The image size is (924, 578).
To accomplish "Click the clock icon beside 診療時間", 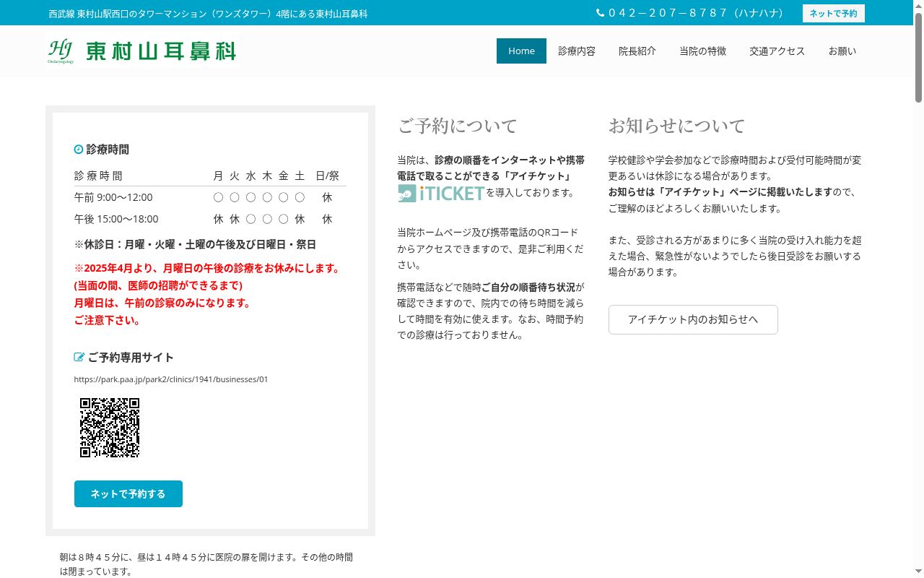I will click(x=79, y=150).
